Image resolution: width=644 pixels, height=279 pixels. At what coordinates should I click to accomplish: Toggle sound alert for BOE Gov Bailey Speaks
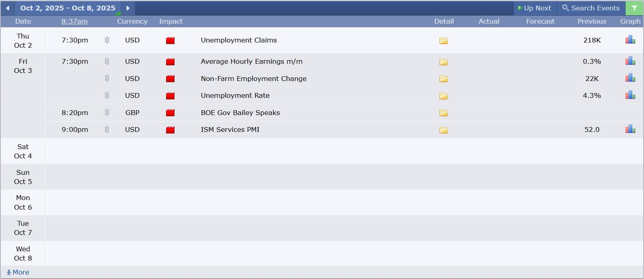106,113
